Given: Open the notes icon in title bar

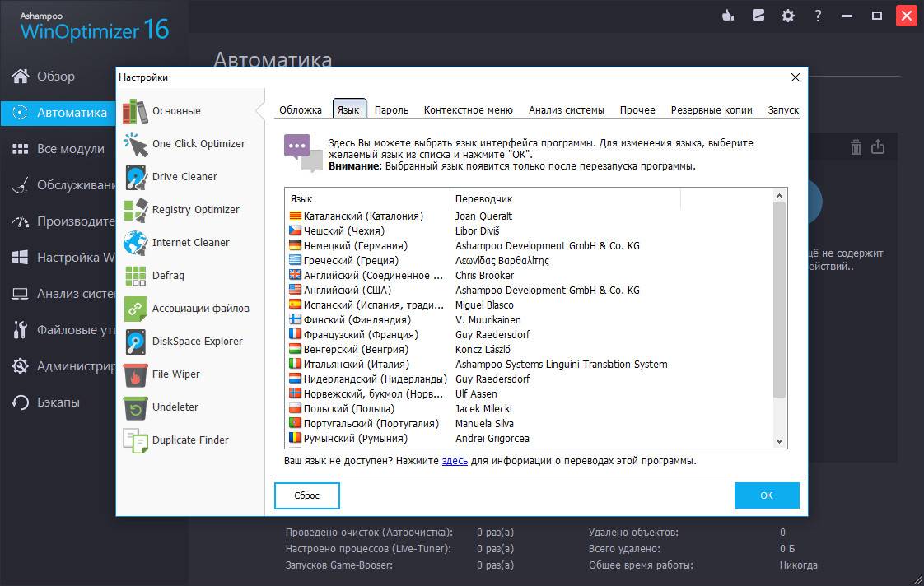Looking at the screenshot, I should (758, 16).
